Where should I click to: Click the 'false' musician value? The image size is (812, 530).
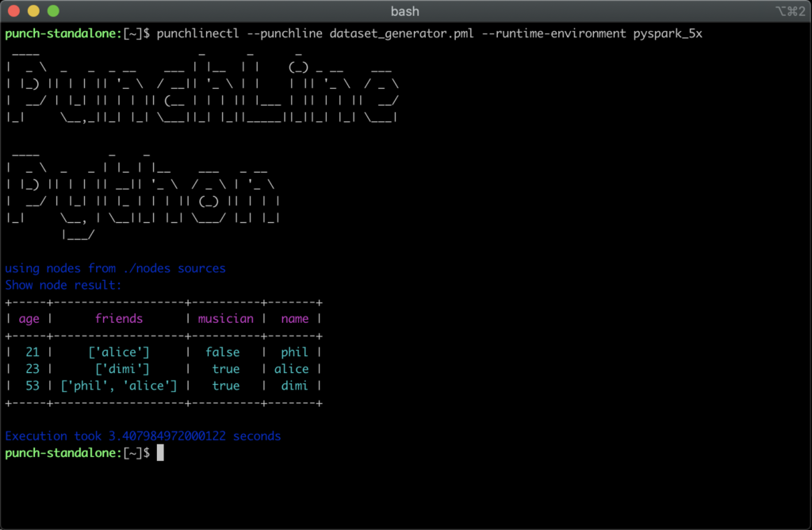tap(223, 352)
